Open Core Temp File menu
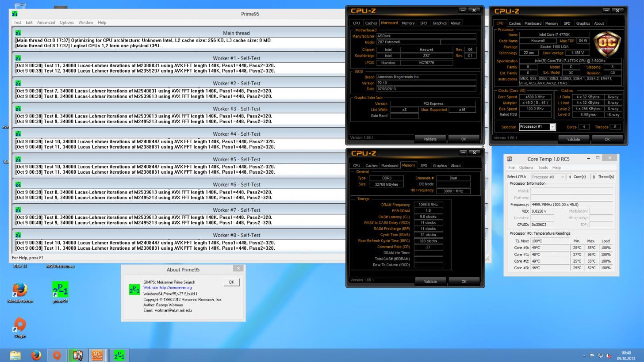 click(511, 168)
